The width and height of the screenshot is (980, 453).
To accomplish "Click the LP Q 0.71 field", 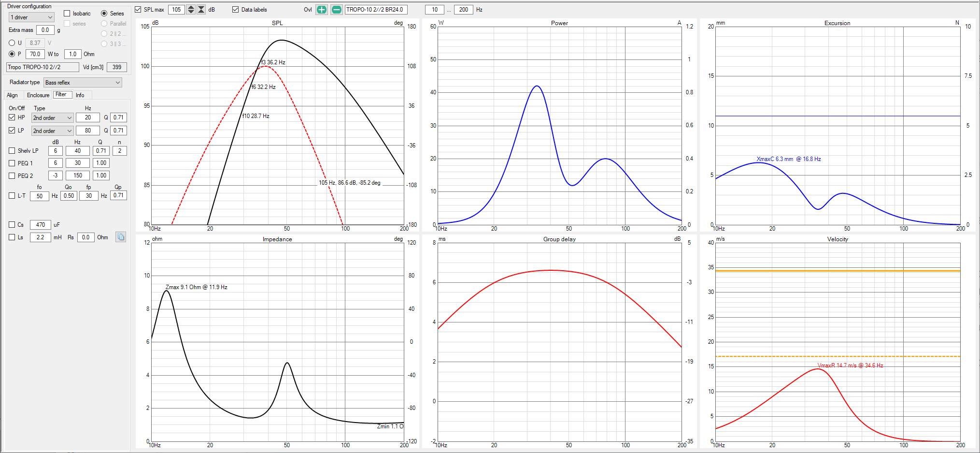I will coord(118,131).
